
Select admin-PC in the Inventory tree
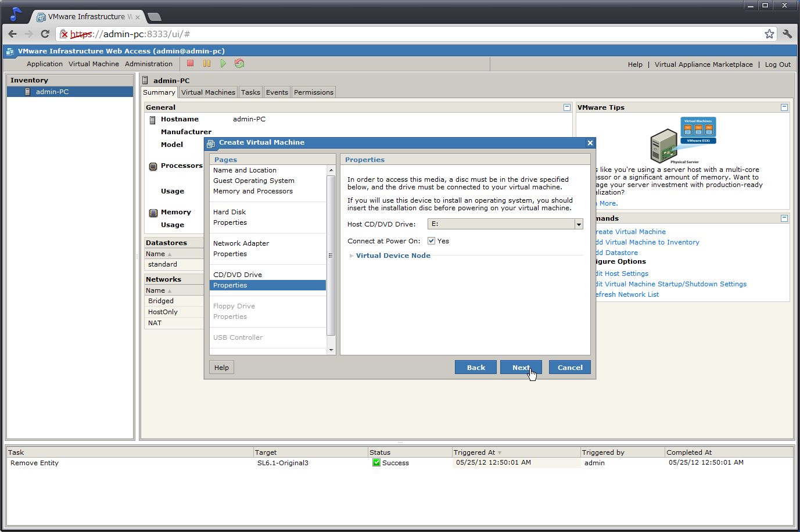(x=70, y=92)
